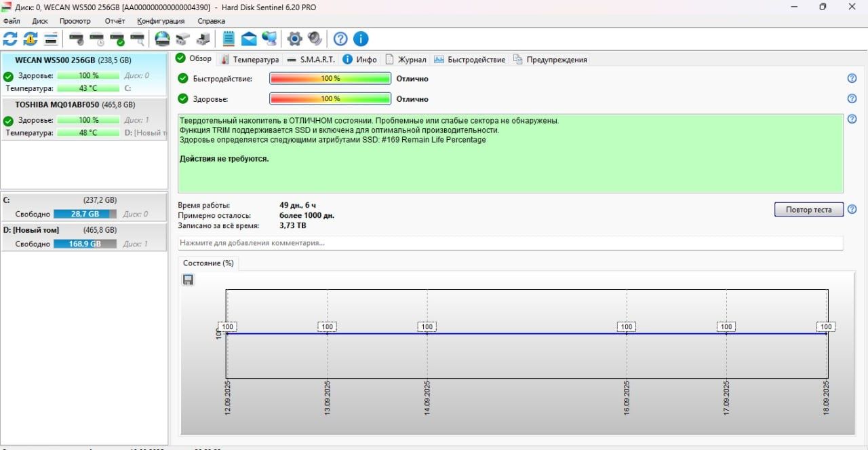The height and width of the screenshot is (450, 868).
Task: Click the 48 °C temperature value
Action: click(88, 133)
